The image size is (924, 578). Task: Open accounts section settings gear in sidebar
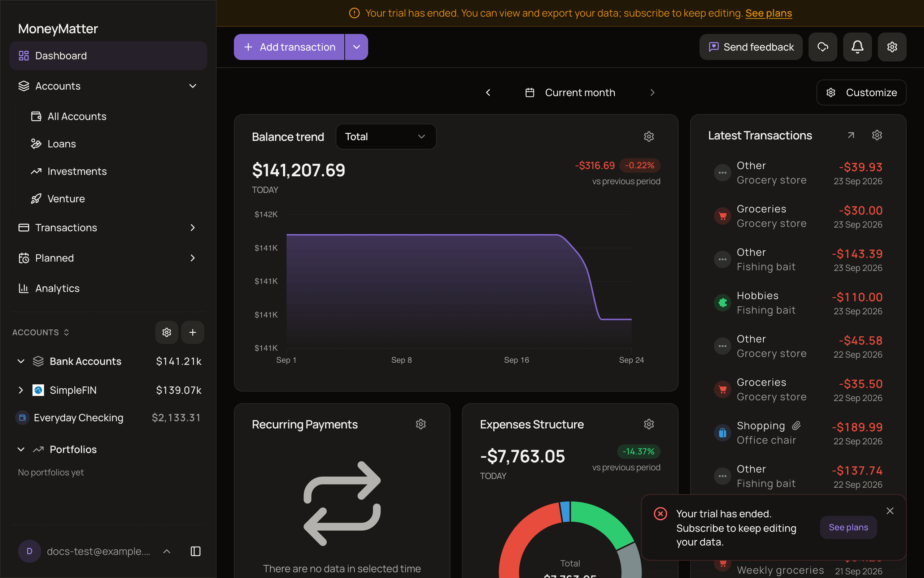pos(166,332)
